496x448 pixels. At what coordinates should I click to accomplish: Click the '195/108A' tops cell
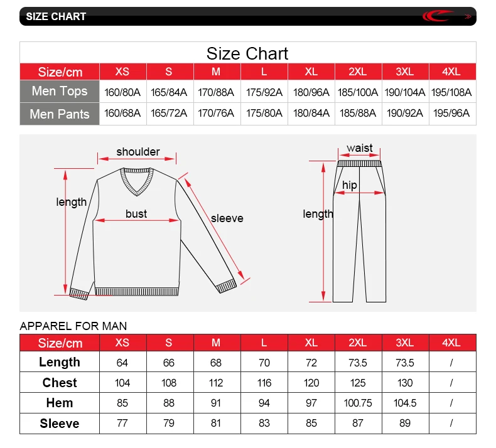tap(451, 92)
